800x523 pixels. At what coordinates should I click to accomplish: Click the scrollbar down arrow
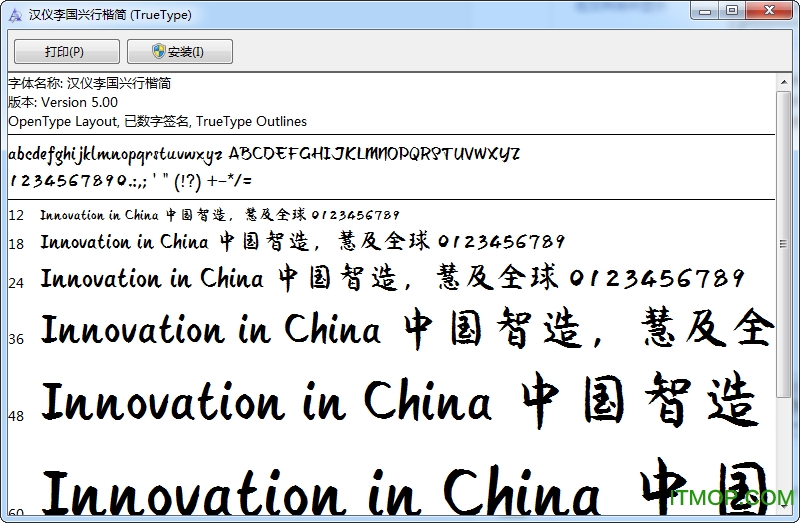[784, 506]
